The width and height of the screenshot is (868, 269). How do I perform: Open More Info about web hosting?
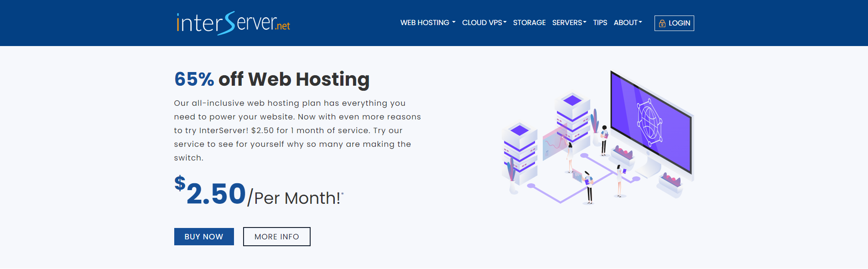click(277, 237)
